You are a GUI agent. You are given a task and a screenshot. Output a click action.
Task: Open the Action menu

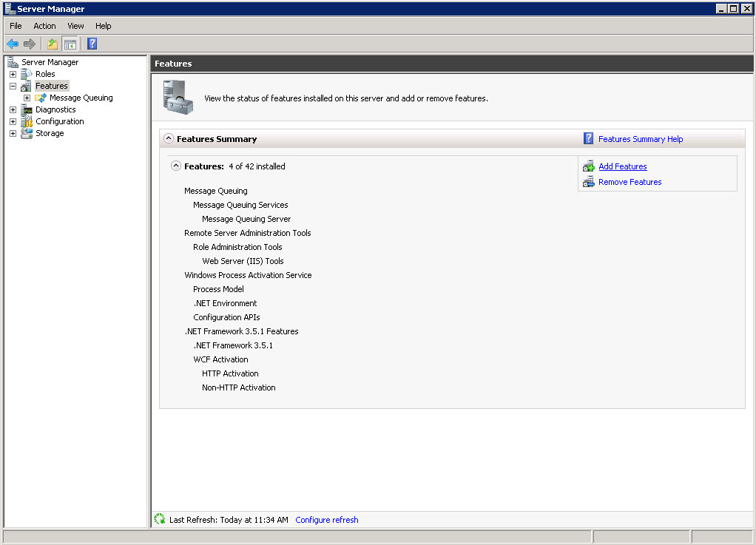tap(44, 26)
